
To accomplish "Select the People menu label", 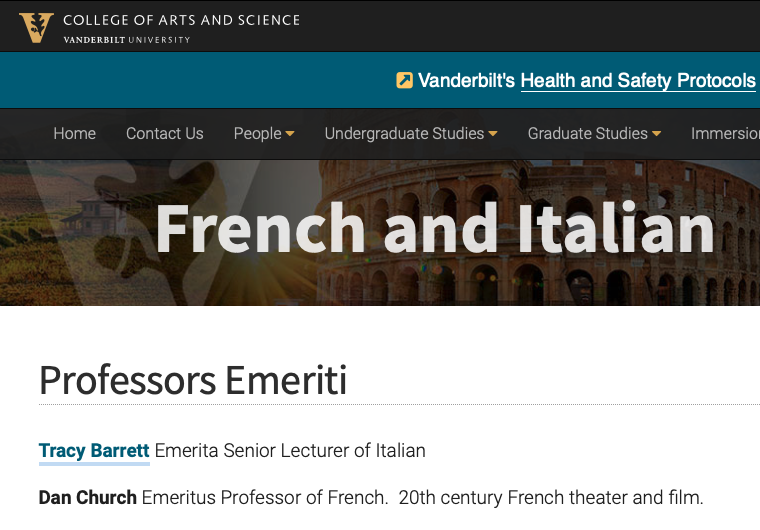I will click(257, 133).
